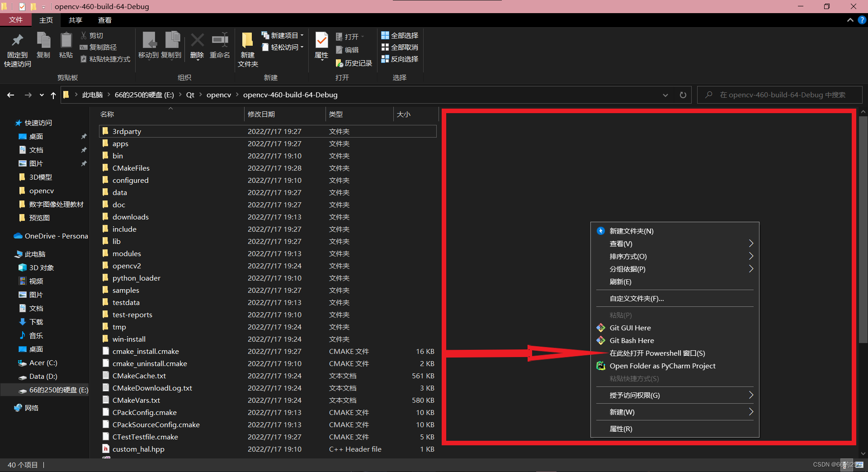The image size is (868, 472).
Task: Click the Help question mark icon
Action: click(862, 20)
